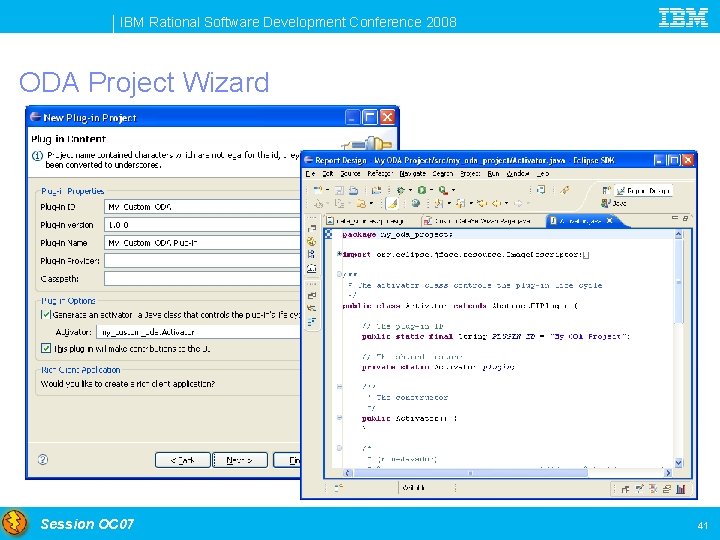
Task: Click the editor vertical scrollbar up arrow
Action: [x=679, y=234]
